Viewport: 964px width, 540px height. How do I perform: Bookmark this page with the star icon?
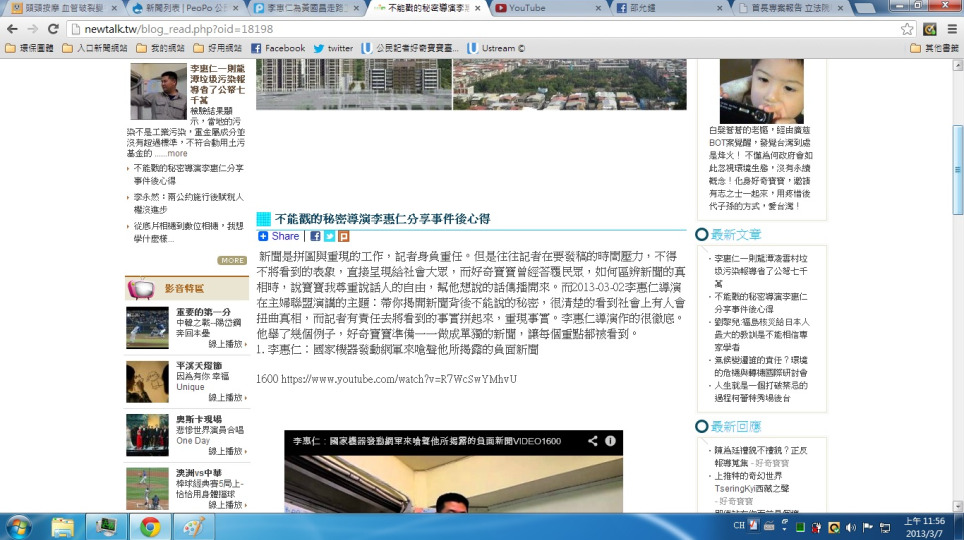point(907,29)
